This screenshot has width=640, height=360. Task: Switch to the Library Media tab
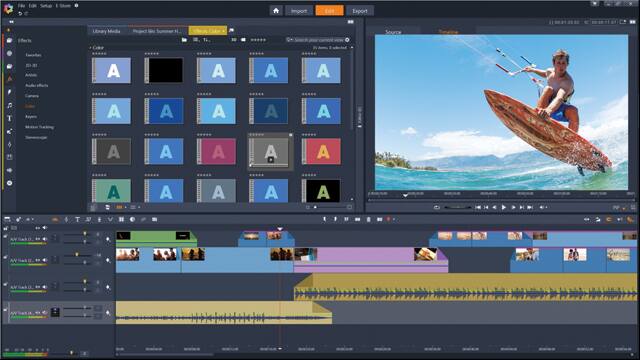coord(106,31)
